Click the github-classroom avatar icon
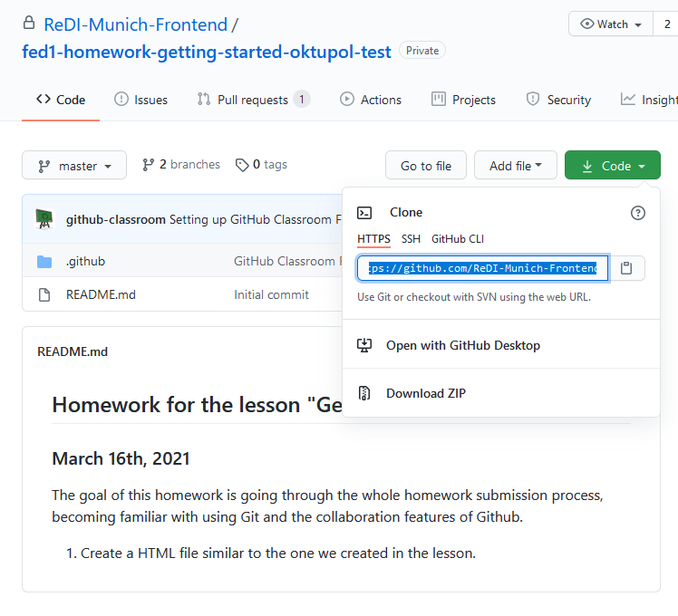The image size is (678, 616). tap(44, 219)
